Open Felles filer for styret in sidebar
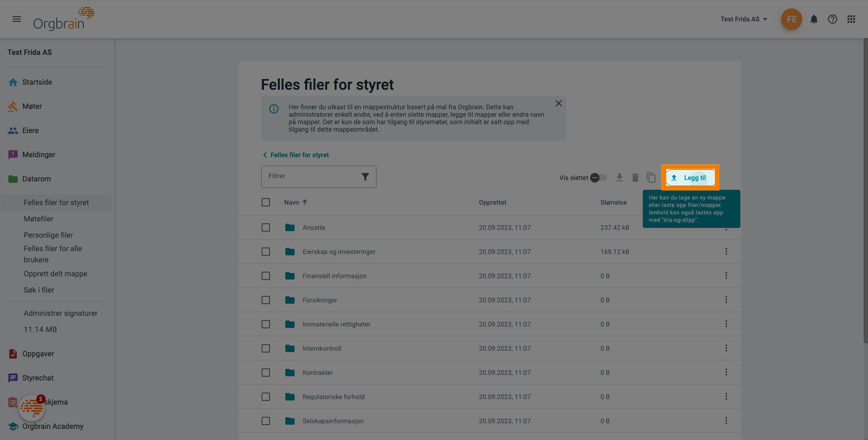868x440 pixels. [x=56, y=203]
